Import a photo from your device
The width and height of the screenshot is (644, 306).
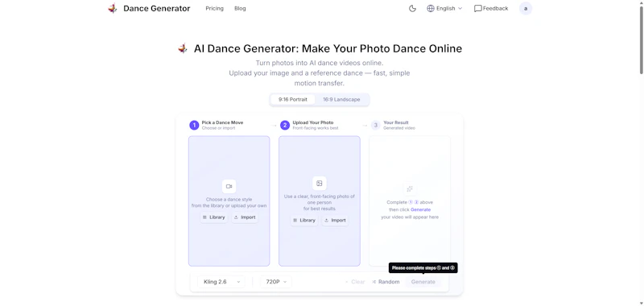click(x=335, y=220)
